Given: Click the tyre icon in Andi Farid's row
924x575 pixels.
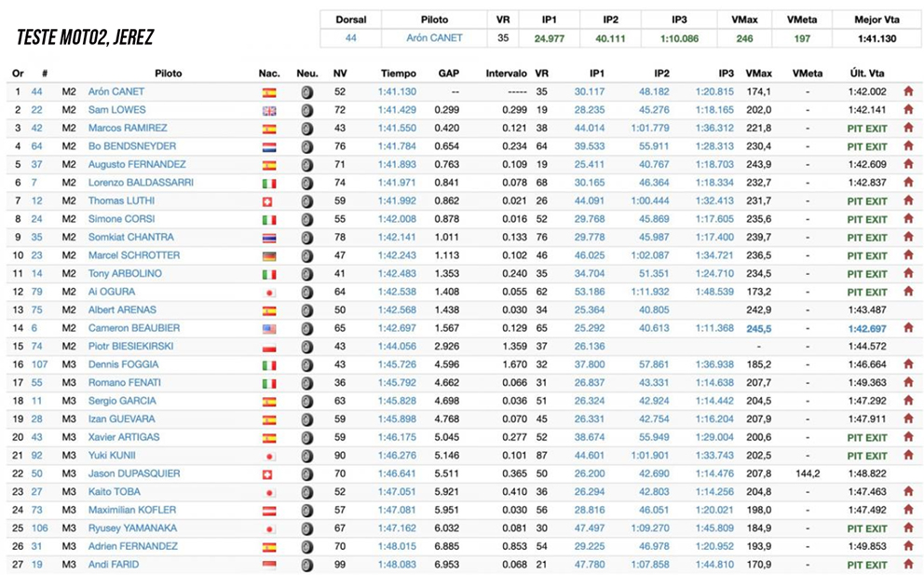Looking at the screenshot, I should pyautogui.click(x=307, y=565).
